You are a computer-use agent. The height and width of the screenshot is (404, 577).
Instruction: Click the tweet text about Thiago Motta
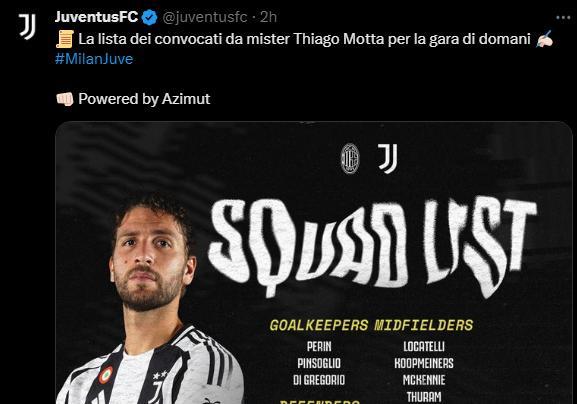click(304, 39)
